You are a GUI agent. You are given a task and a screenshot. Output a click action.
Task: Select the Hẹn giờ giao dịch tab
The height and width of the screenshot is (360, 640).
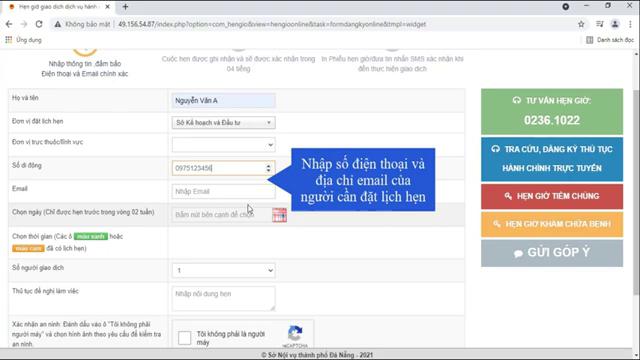coord(58,7)
